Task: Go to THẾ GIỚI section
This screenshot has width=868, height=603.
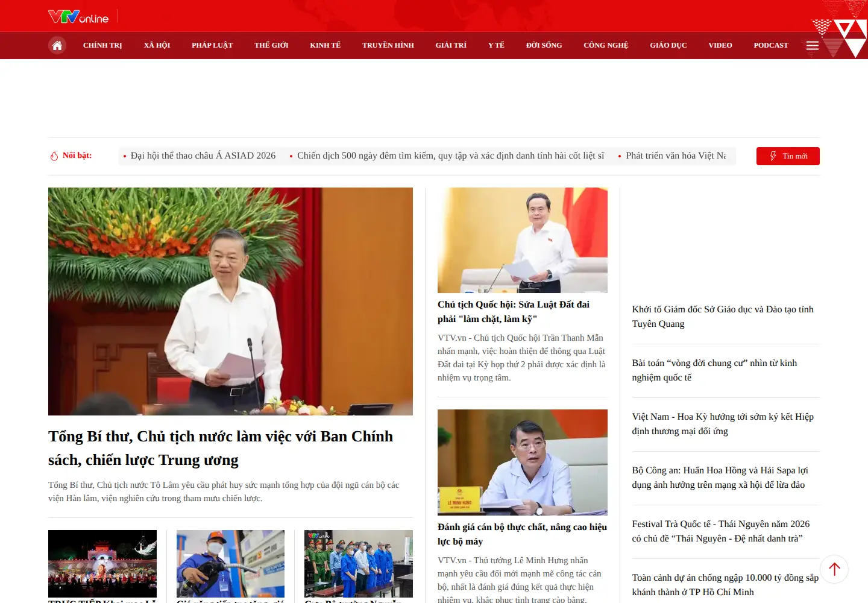Action: point(271,45)
